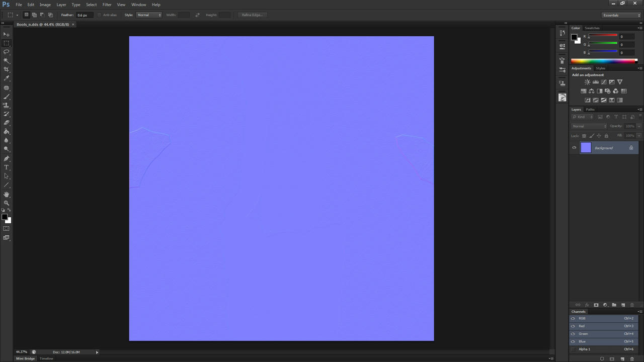Open the Style dropdown set to Normal
The image size is (644, 362).
point(149,15)
